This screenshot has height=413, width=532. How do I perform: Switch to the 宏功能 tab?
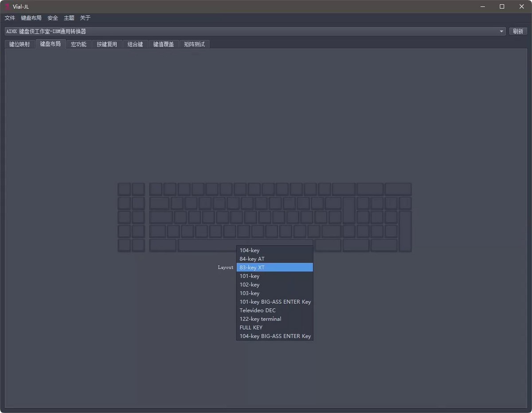tap(79, 44)
